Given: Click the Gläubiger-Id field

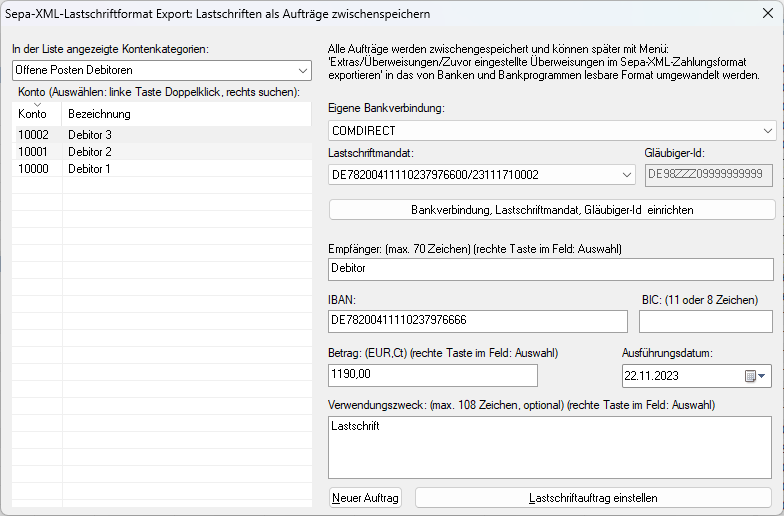Looking at the screenshot, I should click(x=708, y=176).
